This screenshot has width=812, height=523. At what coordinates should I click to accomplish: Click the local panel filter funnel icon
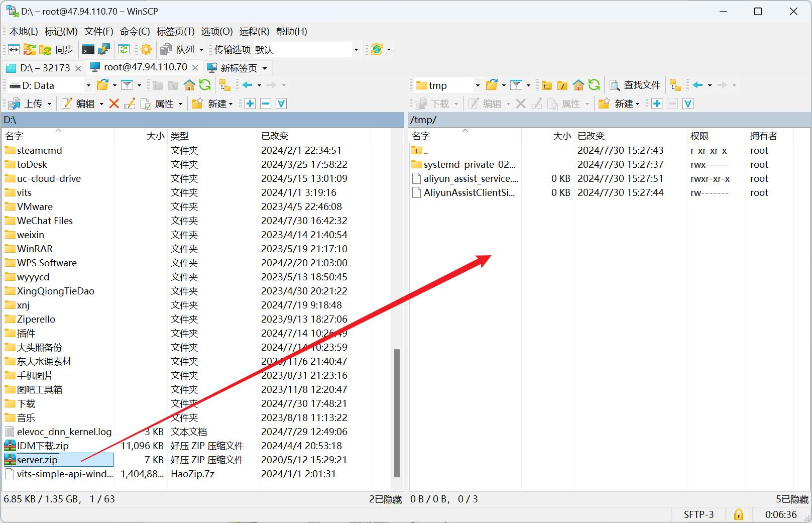127,85
